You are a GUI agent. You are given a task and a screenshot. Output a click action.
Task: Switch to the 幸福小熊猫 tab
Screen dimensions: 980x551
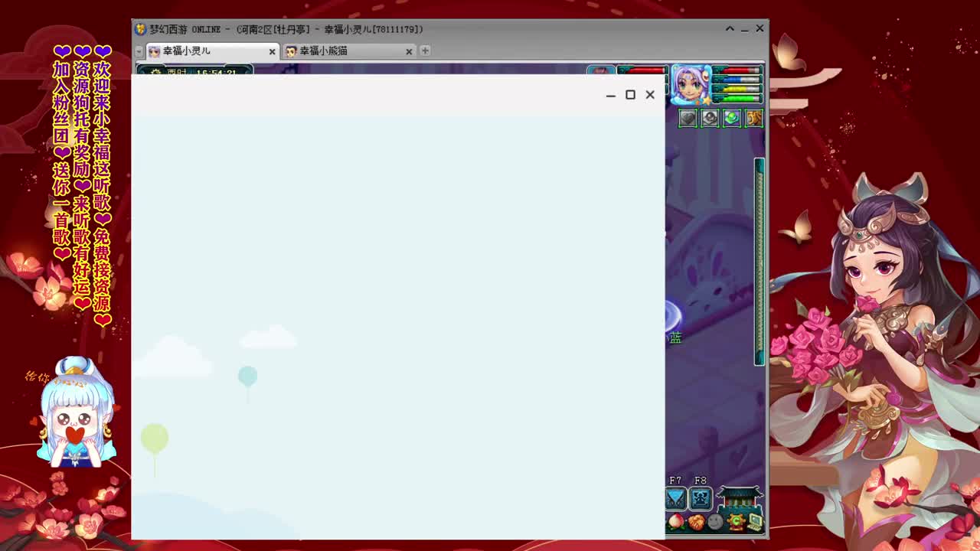(x=349, y=51)
